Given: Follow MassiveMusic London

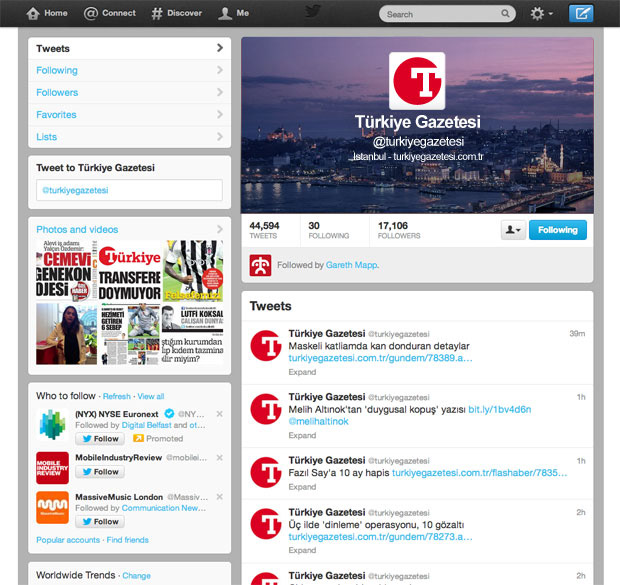Looking at the screenshot, I should [x=100, y=522].
